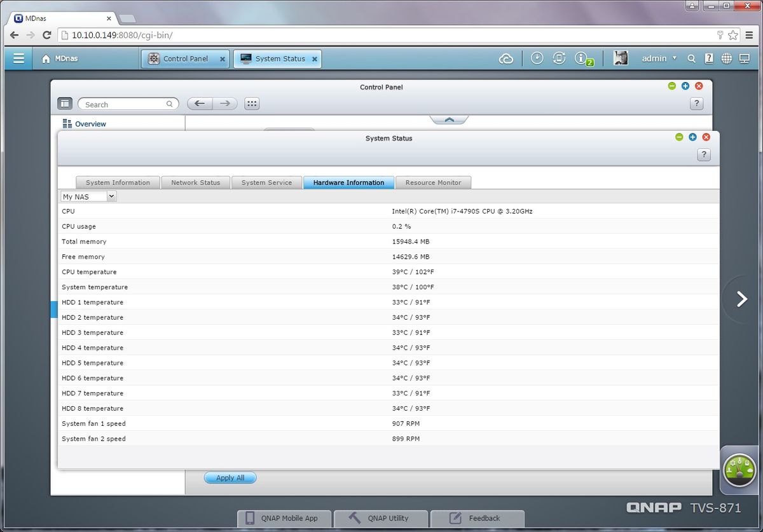This screenshot has height=532, width=763.
Task: Open the admin account dropdown
Action: 659,58
